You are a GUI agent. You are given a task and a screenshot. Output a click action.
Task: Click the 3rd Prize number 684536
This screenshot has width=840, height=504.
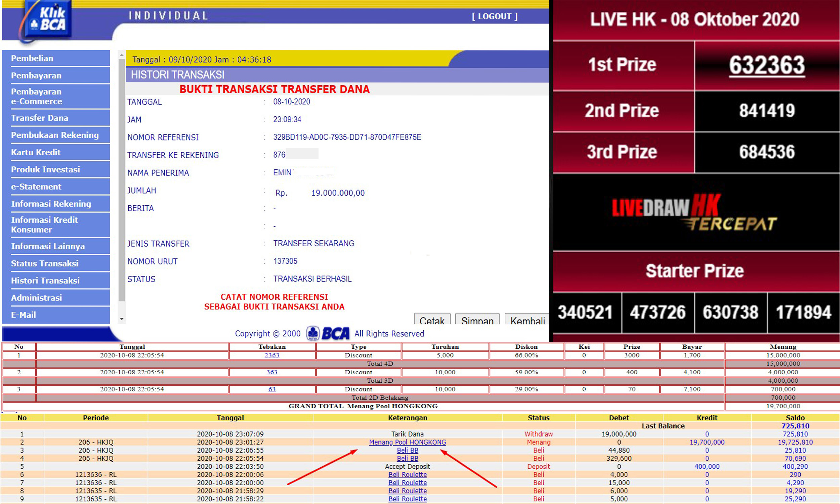pos(767,152)
